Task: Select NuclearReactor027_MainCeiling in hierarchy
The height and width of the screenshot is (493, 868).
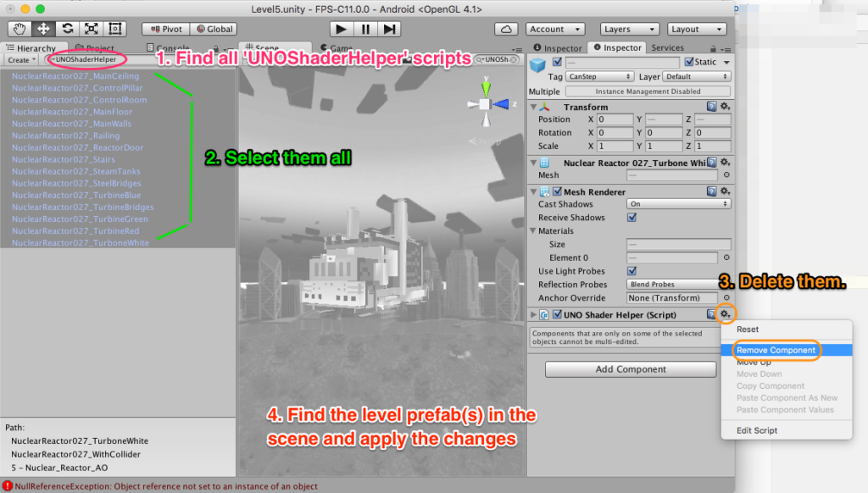Action: click(x=75, y=75)
